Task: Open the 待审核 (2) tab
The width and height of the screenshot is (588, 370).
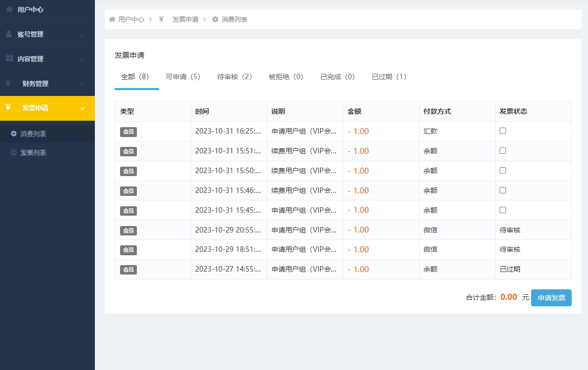Action: (x=234, y=77)
